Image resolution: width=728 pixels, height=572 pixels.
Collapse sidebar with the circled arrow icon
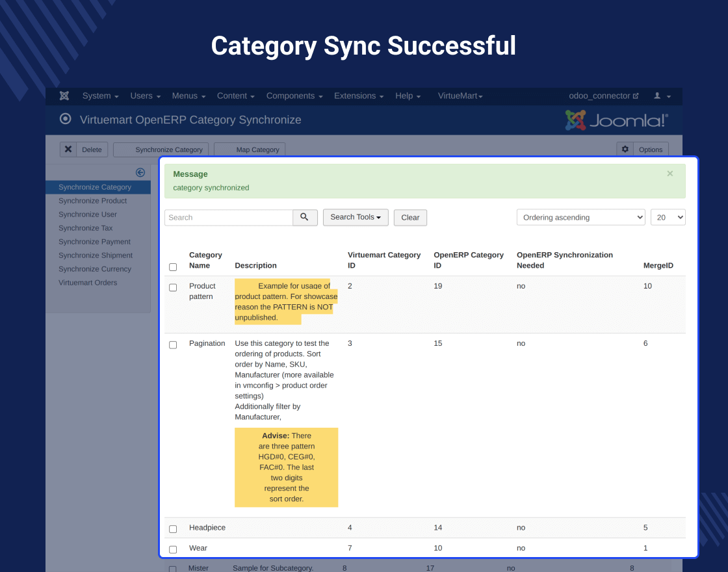pyautogui.click(x=140, y=173)
